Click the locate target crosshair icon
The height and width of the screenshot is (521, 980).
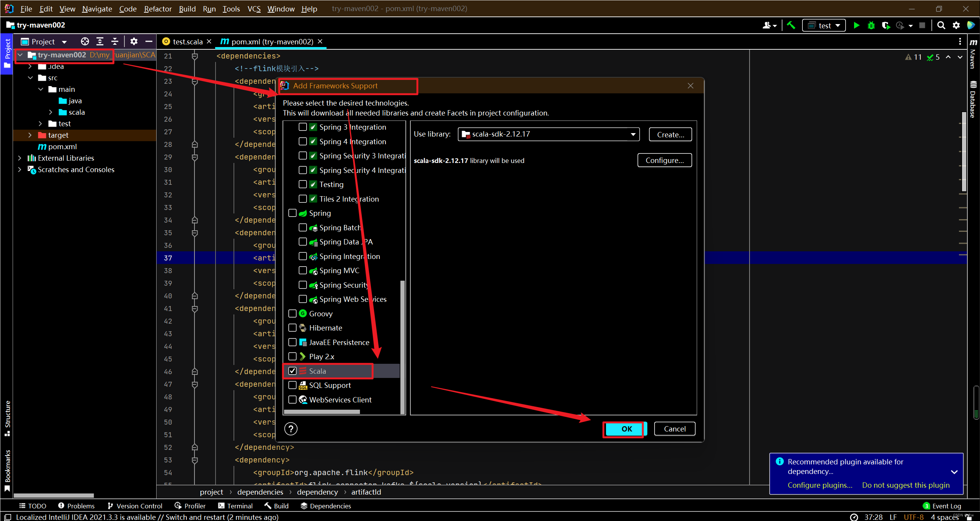coord(85,41)
